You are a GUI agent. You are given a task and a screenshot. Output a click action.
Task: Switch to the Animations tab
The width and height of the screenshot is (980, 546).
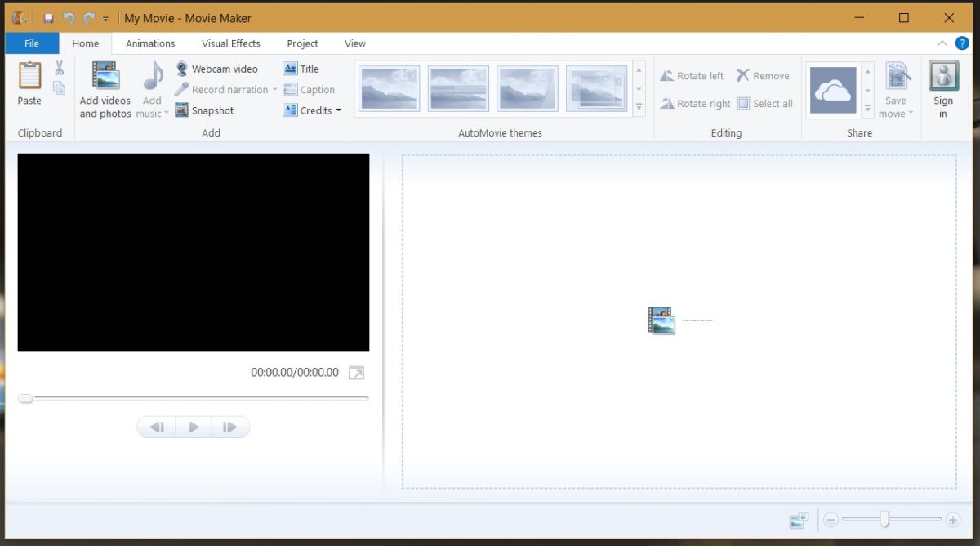pos(149,43)
